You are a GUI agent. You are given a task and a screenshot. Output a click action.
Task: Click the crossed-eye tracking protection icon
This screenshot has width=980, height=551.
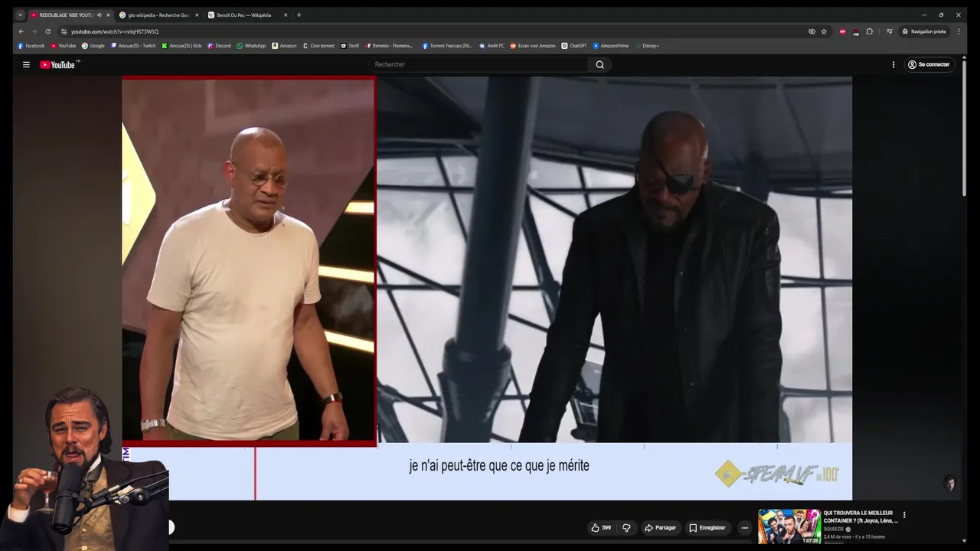[x=812, y=31]
